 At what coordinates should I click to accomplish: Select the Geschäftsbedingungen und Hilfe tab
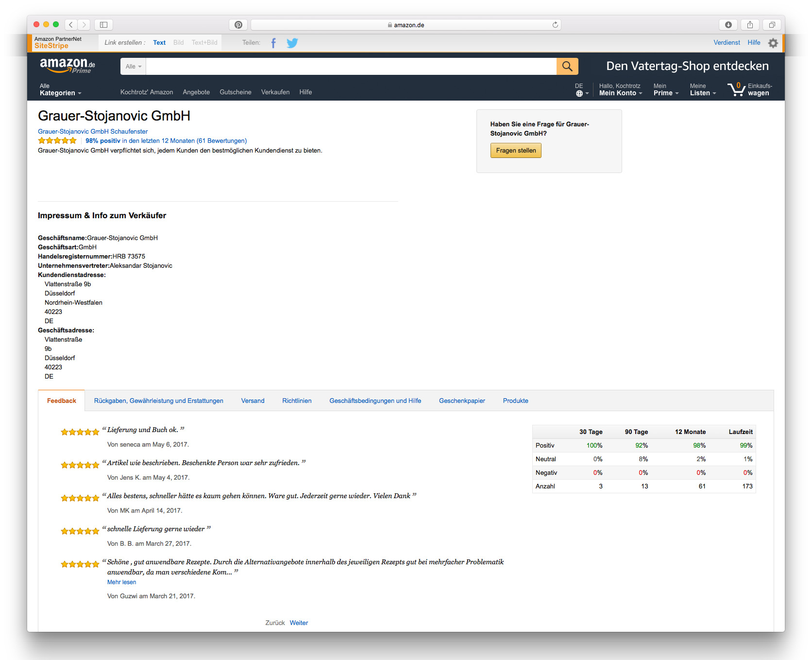click(375, 401)
